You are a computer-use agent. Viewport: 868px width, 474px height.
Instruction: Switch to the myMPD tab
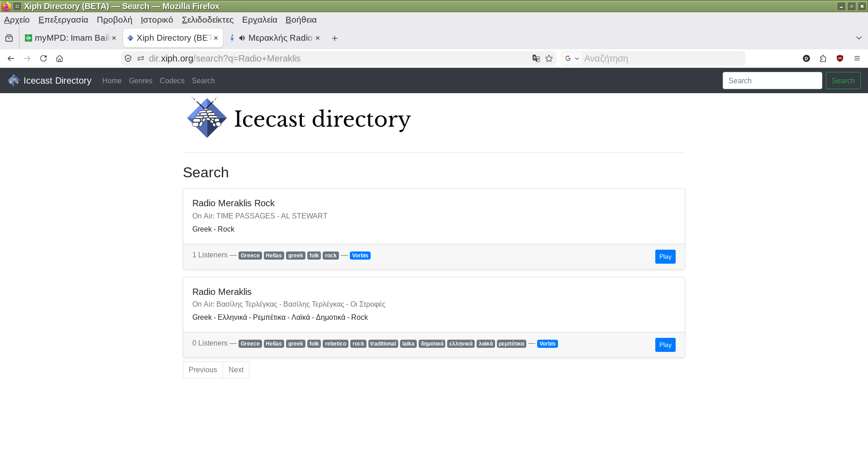tap(68, 38)
